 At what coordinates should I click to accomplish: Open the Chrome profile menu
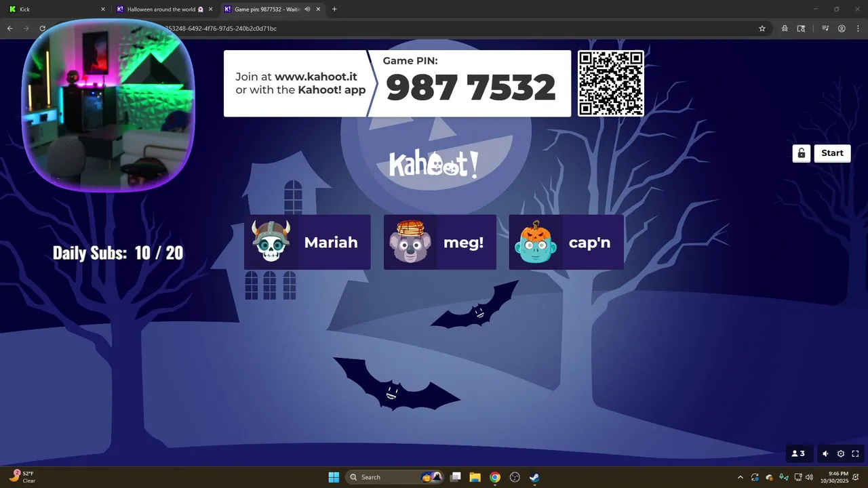click(x=842, y=28)
